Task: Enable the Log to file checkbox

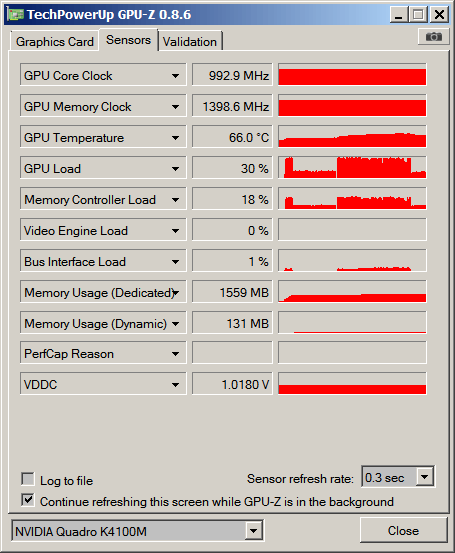Action: click(28, 479)
